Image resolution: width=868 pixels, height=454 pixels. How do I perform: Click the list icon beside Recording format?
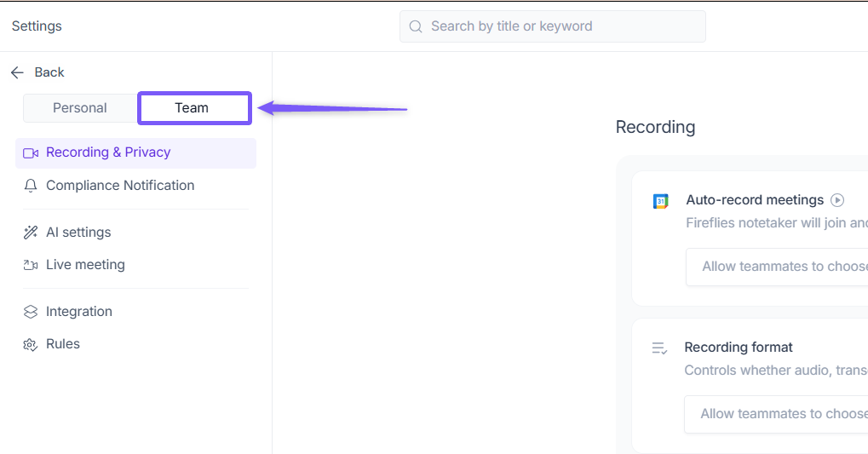point(659,348)
